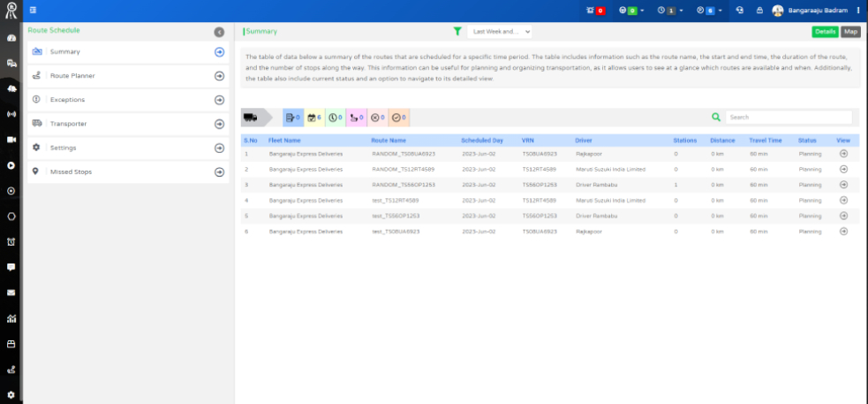Click the padlock icon in top bar
Image resolution: width=868 pixels, height=404 pixels.
click(759, 11)
